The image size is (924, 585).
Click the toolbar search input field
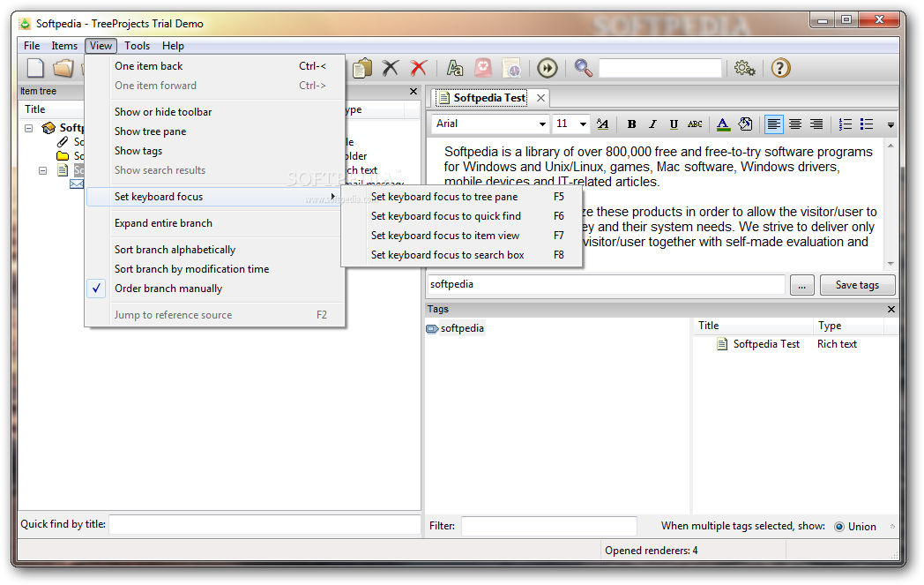(x=660, y=69)
